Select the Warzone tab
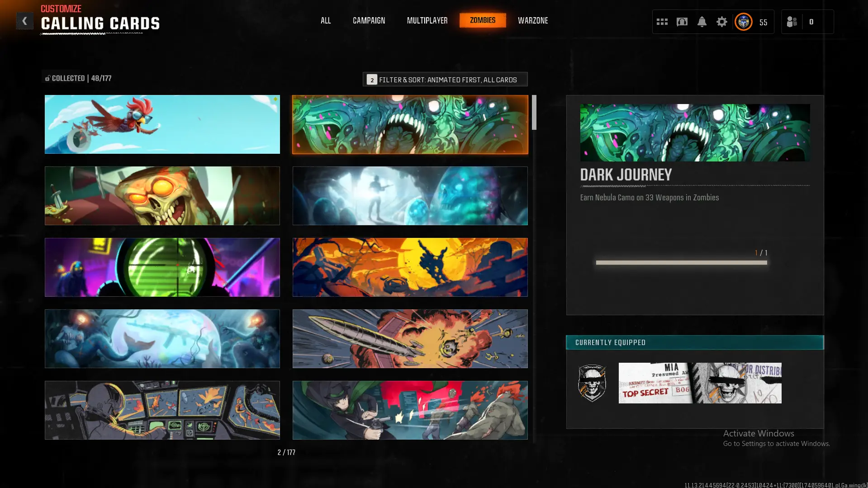The image size is (868, 488). coord(532,20)
